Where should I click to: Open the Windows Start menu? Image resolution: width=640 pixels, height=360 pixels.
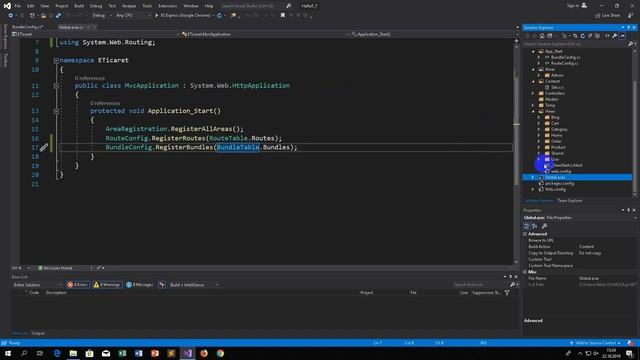pyautogui.click(x=7, y=353)
